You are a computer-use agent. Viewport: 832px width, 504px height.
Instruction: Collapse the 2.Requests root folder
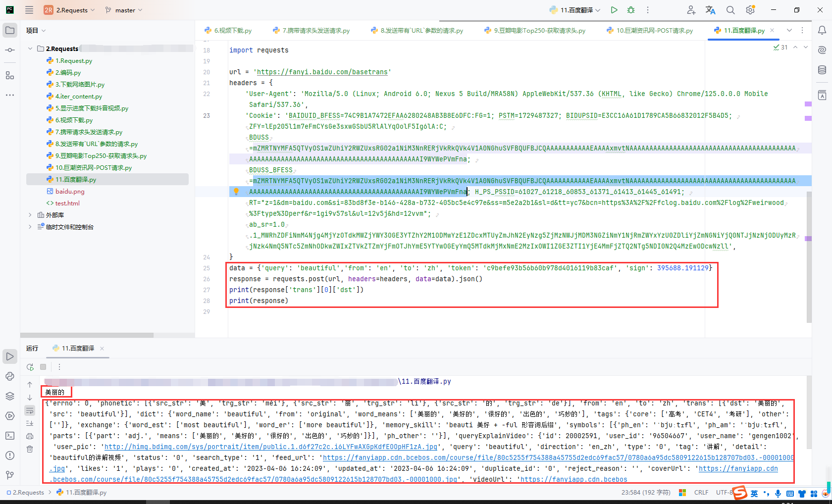click(30, 49)
